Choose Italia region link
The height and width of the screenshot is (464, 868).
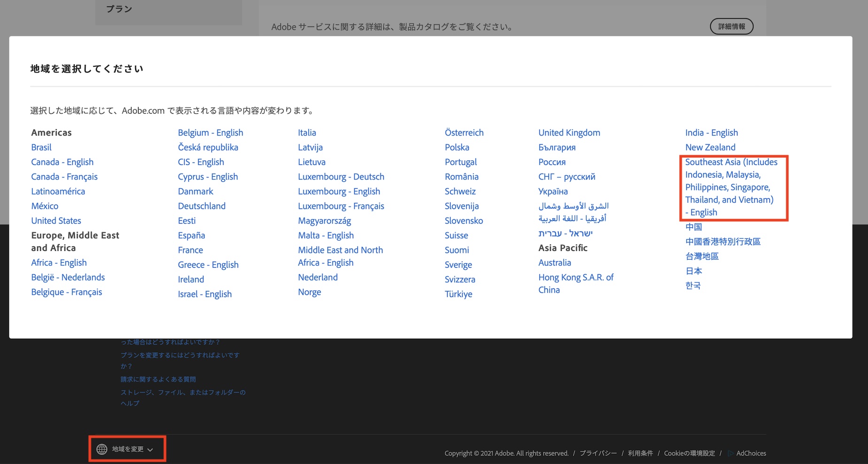click(307, 133)
